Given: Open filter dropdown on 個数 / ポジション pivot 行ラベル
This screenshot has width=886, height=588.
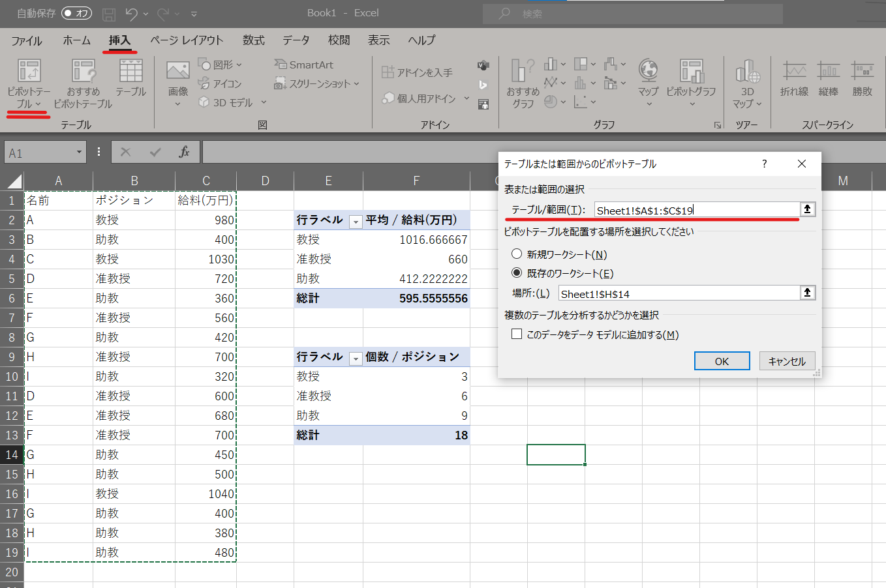Looking at the screenshot, I should [x=356, y=359].
